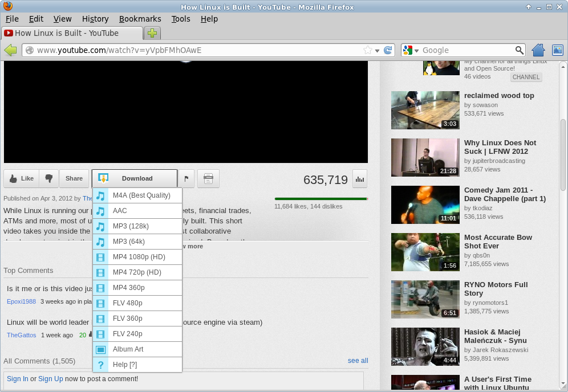Click the flag report icon

coord(186,178)
